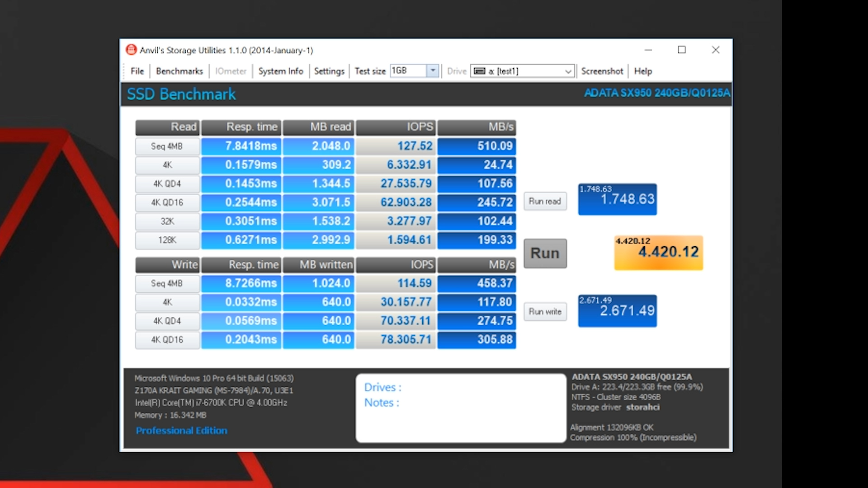Close the Anvil's Storage Utilities window
The width and height of the screenshot is (868, 488).
[715, 50]
